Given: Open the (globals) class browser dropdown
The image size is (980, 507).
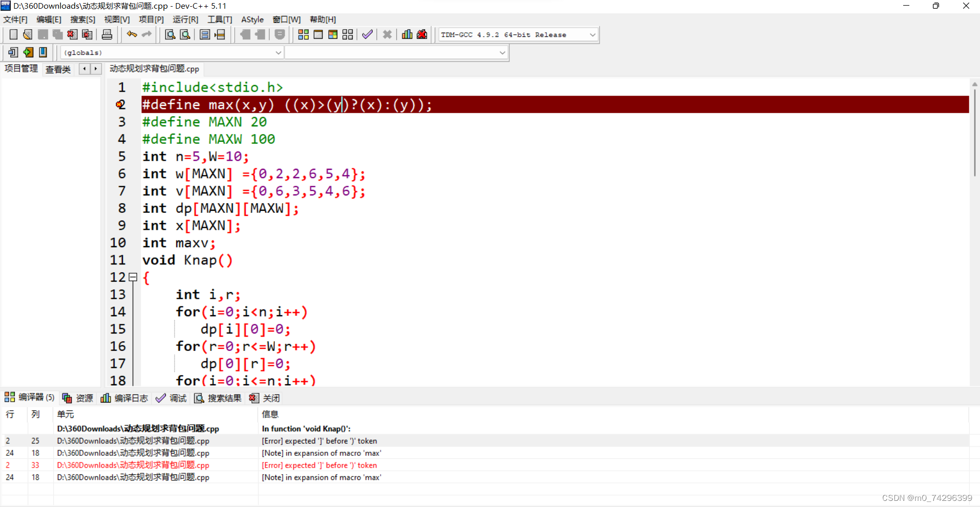Looking at the screenshot, I should click(x=278, y=52).
